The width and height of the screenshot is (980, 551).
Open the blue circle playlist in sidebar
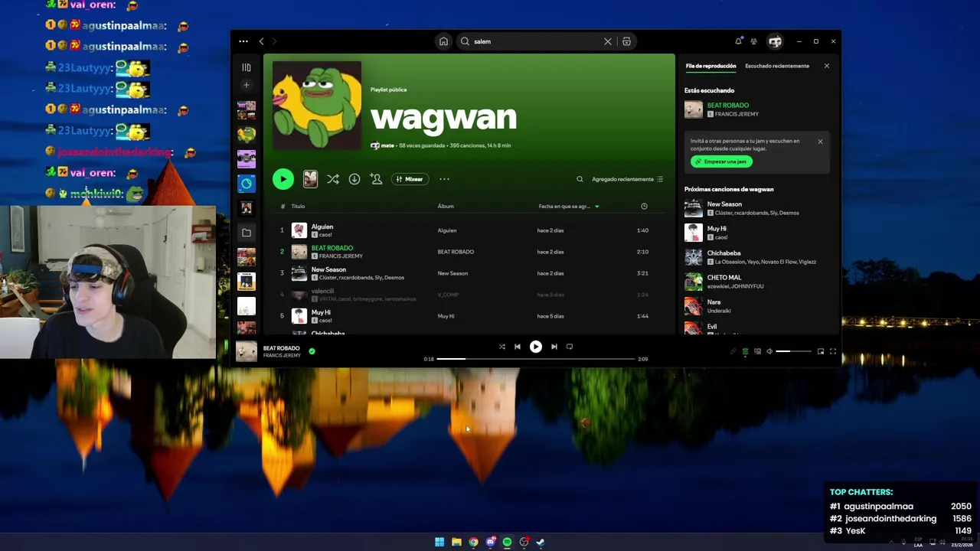click(246, 183)
